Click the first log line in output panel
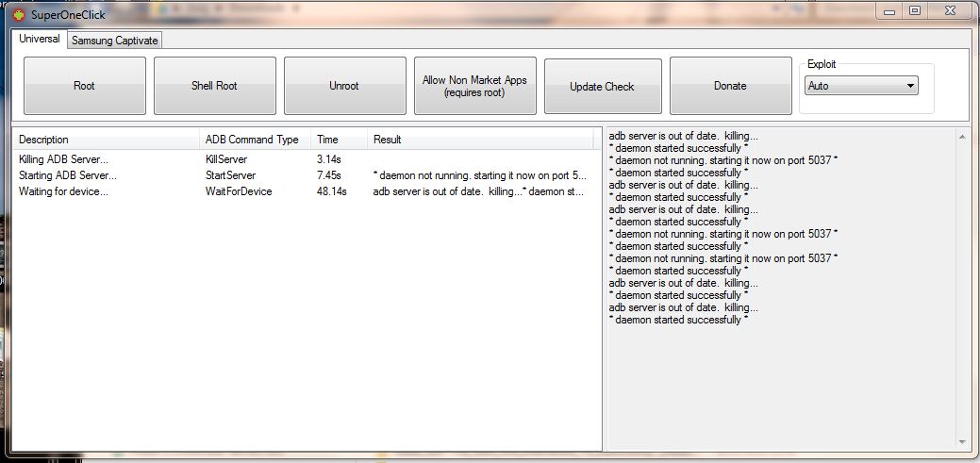This screenshot has height=463, width=980. click(683, 136)
